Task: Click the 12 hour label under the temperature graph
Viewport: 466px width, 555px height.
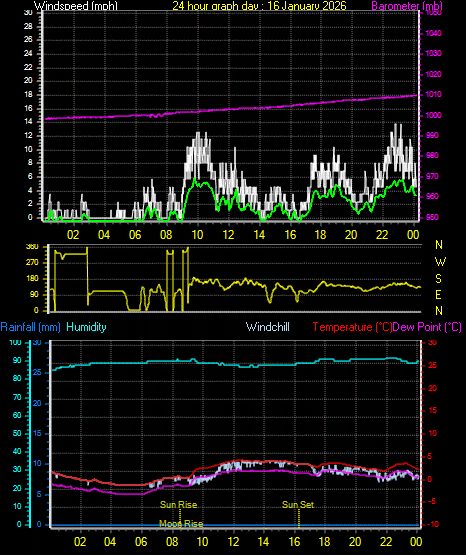Action: pyautogui.click(x=233, y=542)
